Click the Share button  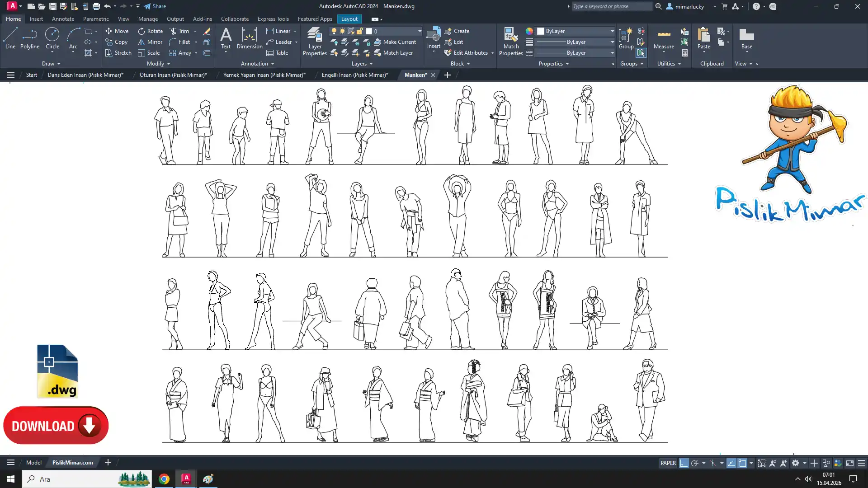pos(155,6)
